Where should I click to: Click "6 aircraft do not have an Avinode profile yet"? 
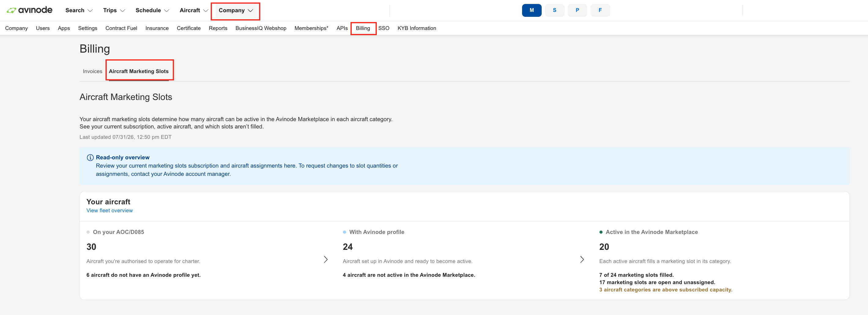click(143, 275)
